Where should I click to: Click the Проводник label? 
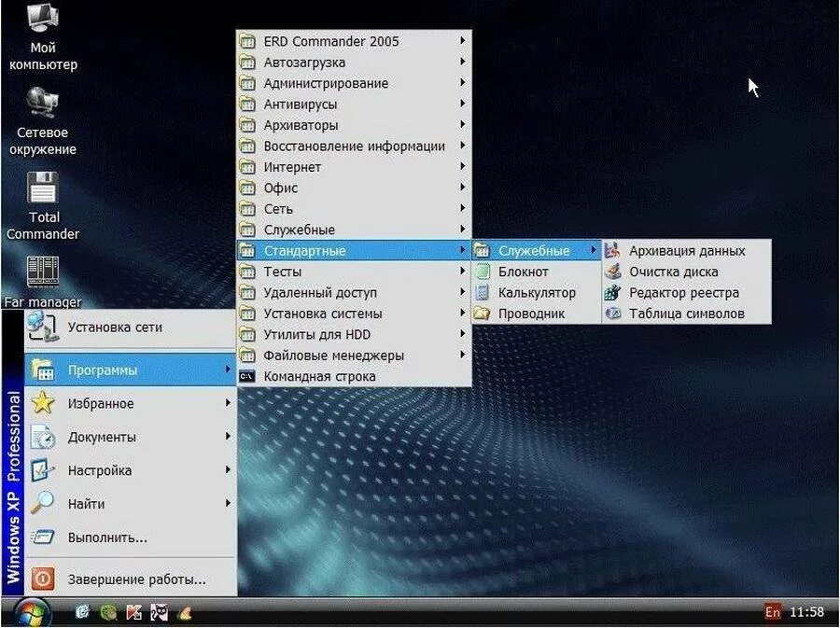pos(531,314)
